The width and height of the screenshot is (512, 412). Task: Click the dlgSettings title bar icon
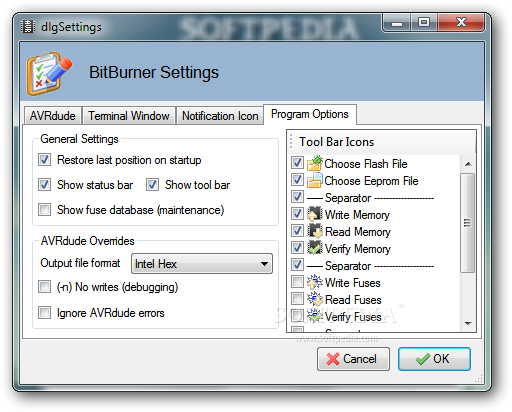pyautogui.click(x=28, y=26)
